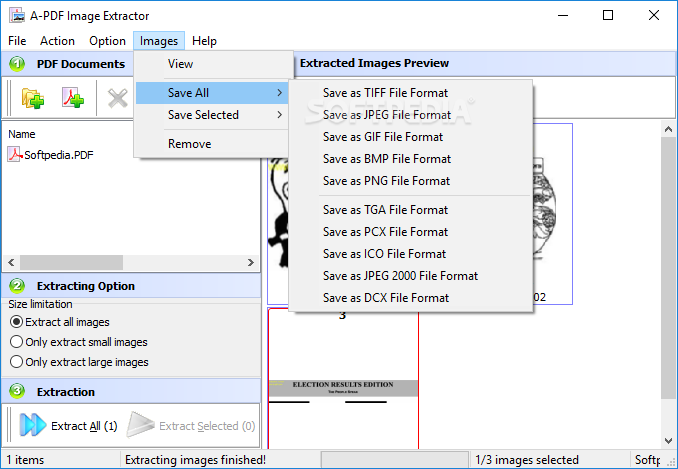The height and width of the screenshot is (469, 678).
Task: Click the A-PDF Image Extractor title bar app icon
Action: [17, 16]
